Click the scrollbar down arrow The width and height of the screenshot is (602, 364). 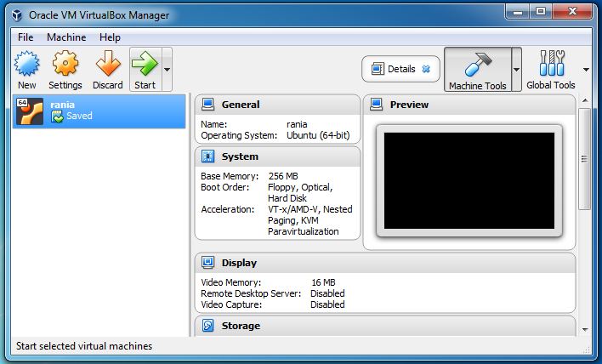585,329
